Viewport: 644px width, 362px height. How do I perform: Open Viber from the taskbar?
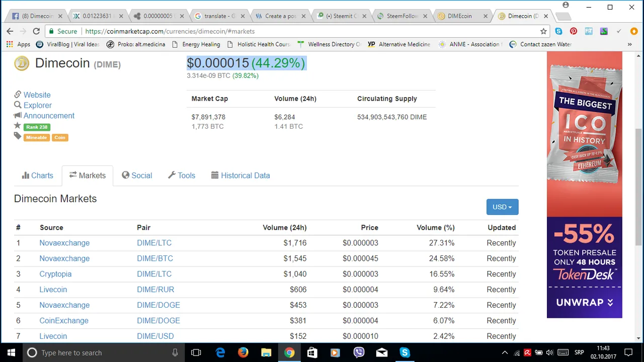359,352
